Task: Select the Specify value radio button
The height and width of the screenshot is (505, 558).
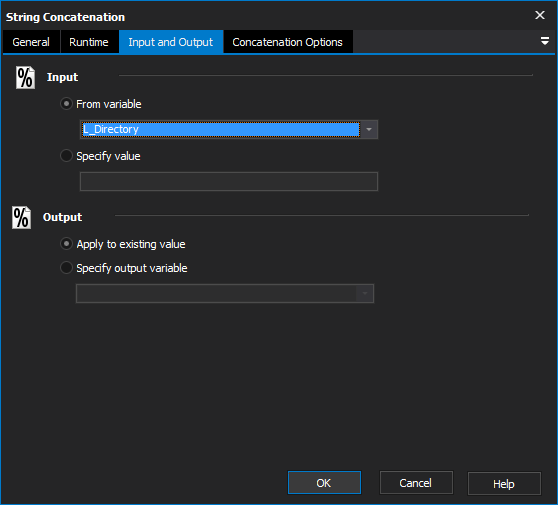Action: 66,156
